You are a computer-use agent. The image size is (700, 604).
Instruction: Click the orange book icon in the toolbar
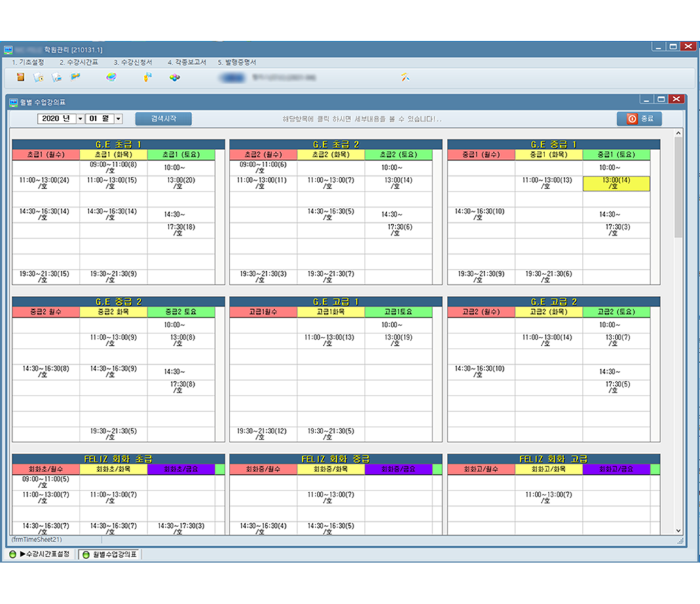click(20, 77)
